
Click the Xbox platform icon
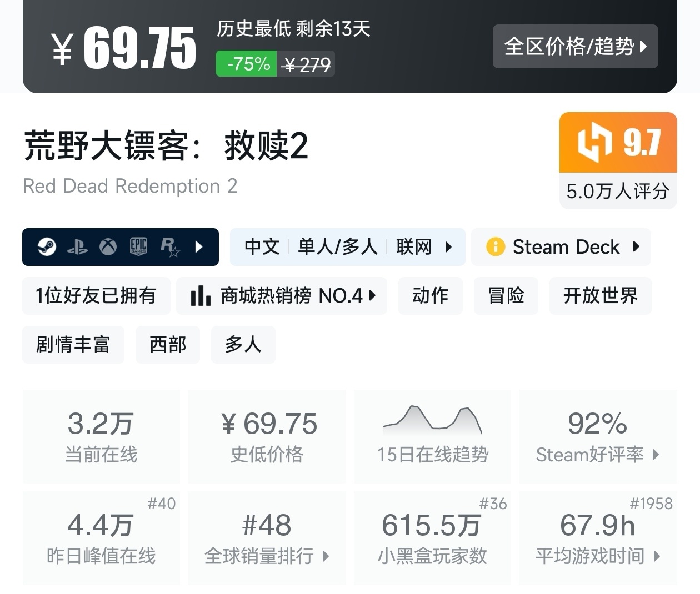108,246
